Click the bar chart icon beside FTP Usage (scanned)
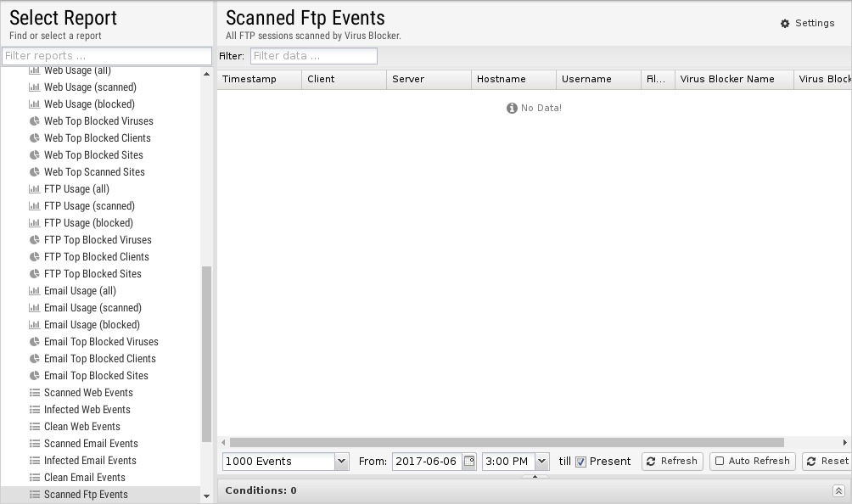The height and width of the screenshot is (504, 852). coord(34,206)
